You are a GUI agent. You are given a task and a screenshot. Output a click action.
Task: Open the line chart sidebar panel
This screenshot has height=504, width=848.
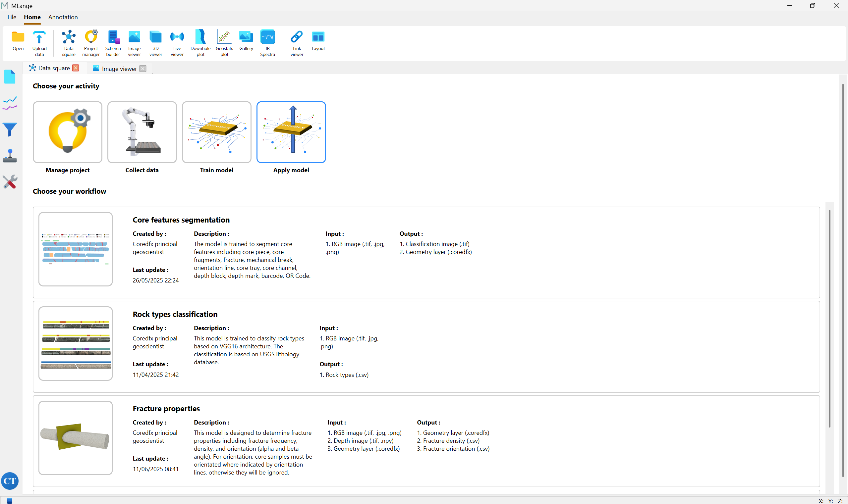(10, 103)
